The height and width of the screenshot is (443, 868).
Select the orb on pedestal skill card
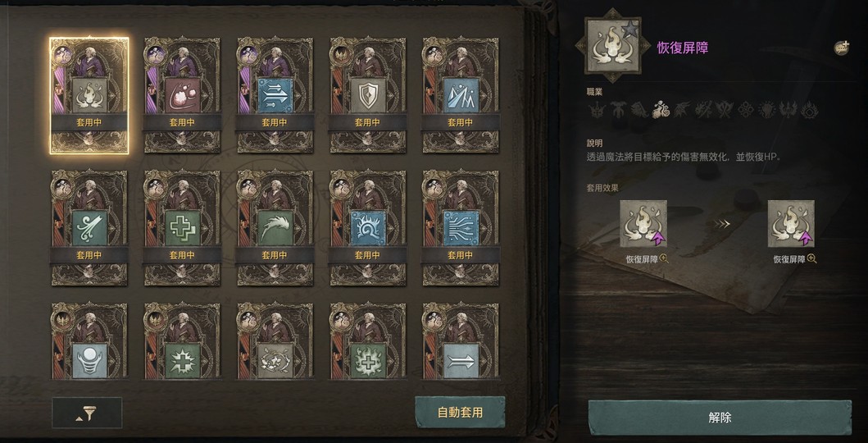[89, 341]
